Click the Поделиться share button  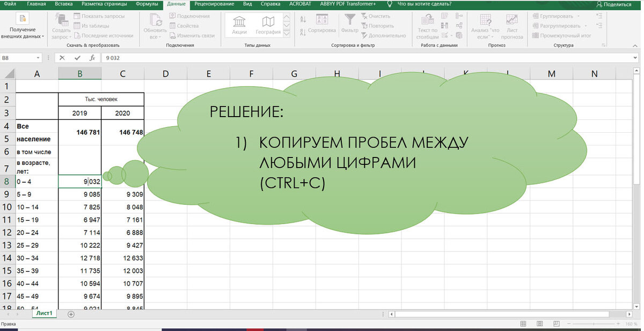(614, 4)
